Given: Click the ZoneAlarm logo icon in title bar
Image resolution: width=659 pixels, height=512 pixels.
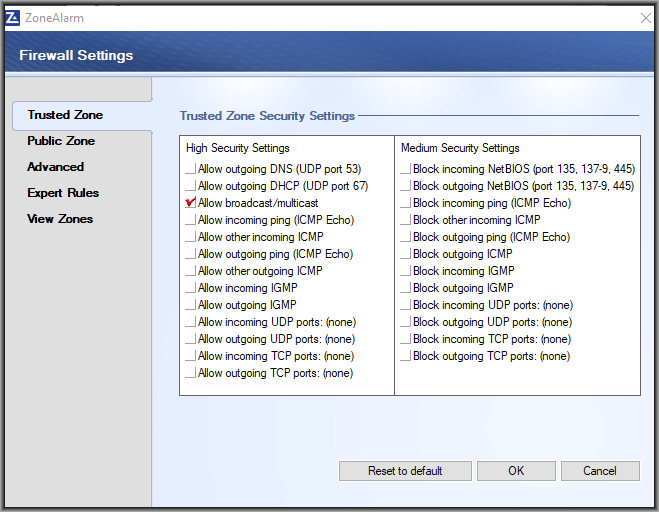Looking at the screenshot, I should [x=12, y=18].
